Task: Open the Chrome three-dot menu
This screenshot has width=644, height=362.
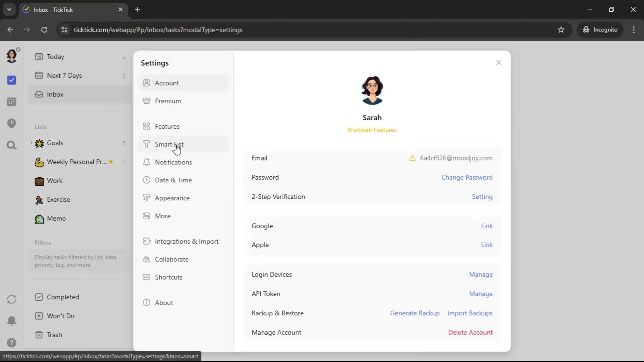Action: pyautogui.click(x=634, y=30)
